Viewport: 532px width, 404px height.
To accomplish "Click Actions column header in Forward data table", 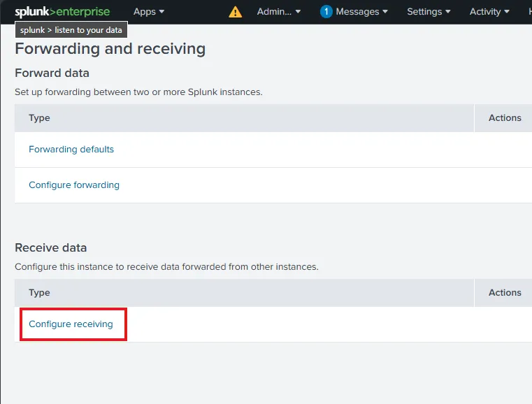I will point(505,118).
